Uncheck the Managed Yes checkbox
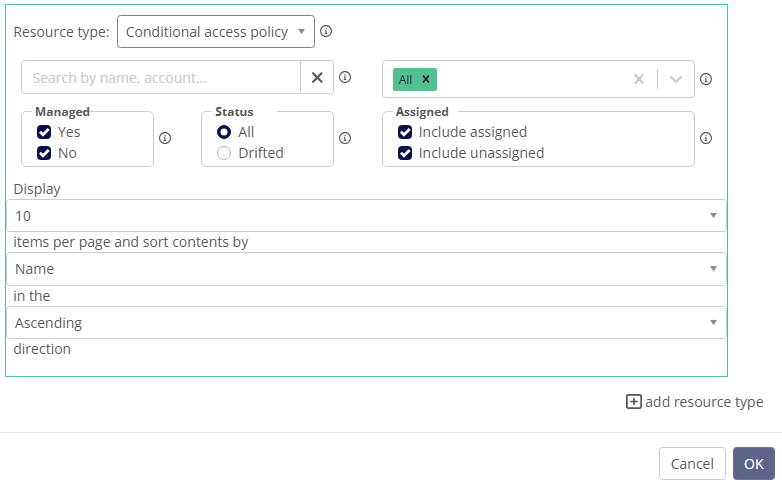782x487 pixels. (44, 132)
